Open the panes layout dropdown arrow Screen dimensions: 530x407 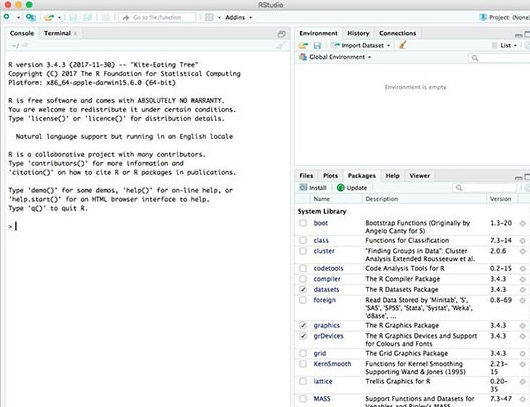pyautogui.click(x=219, y=17)
